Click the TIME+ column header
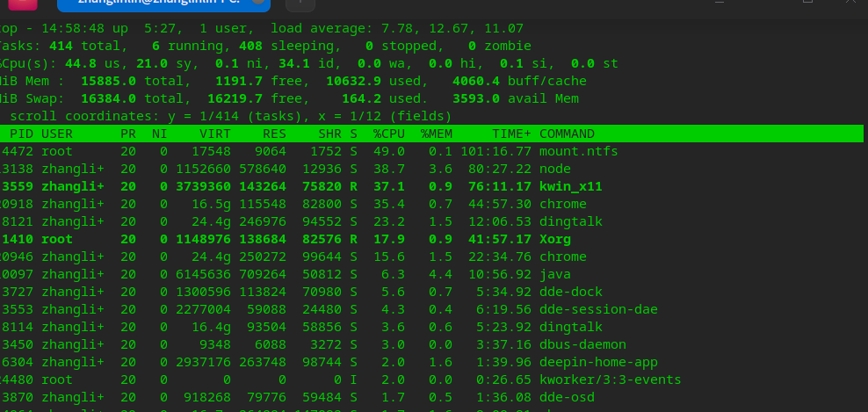This screenshot has height=412, width=868. click(x=511, y=134)
